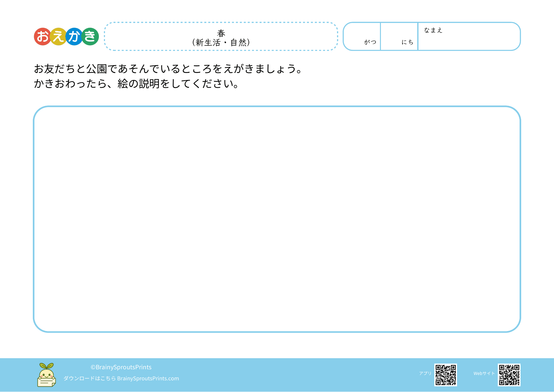Image resolution: width=554 pixels, height=392 pixels.
Task: Click the 春 title heading
Action: 221,33
